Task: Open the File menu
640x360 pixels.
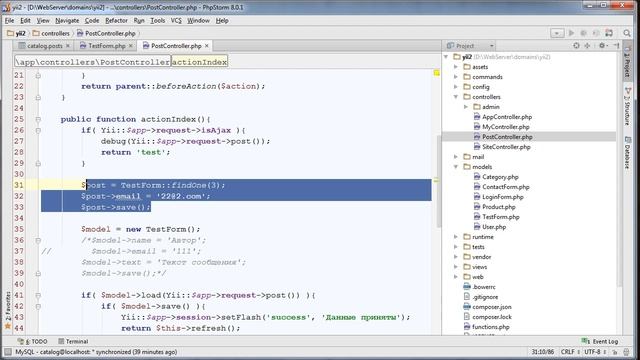Action: click(9, 20)
